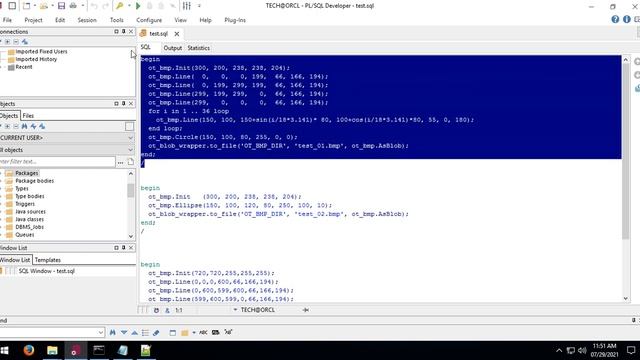
Task: Click the Find next down-arrow icon
Action: (x=124, y=333)
